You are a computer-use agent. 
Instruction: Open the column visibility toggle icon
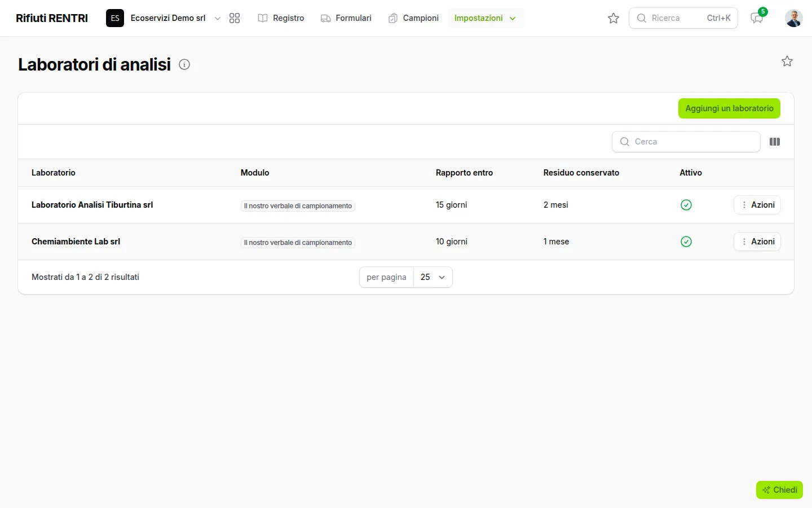point(775,142)
